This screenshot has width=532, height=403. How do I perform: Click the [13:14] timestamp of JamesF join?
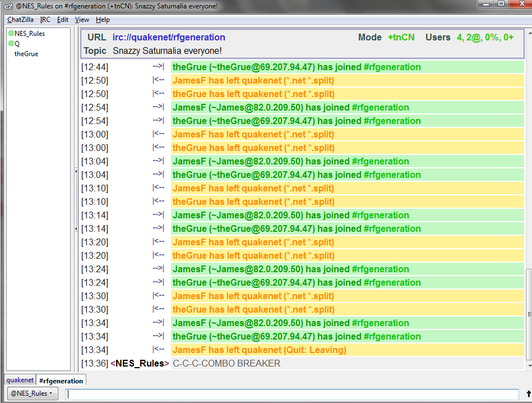point(95,215)
